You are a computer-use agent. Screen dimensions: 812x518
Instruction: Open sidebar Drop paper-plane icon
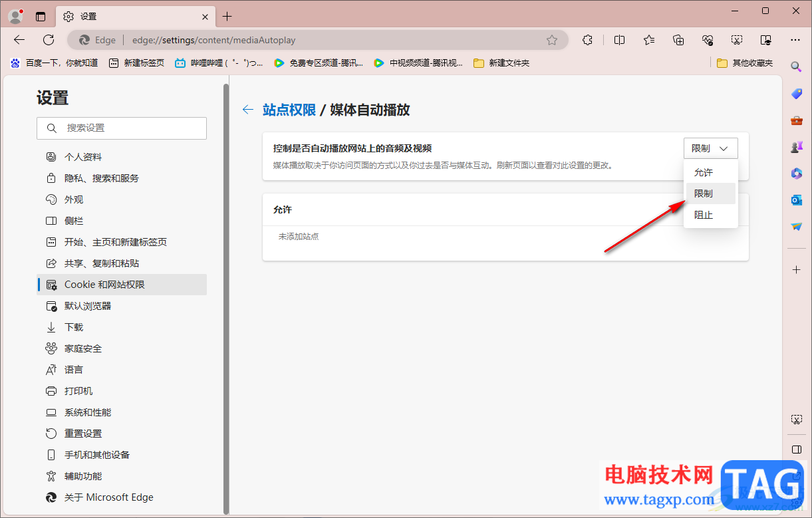pyautogui.click(x=796, y=227)
